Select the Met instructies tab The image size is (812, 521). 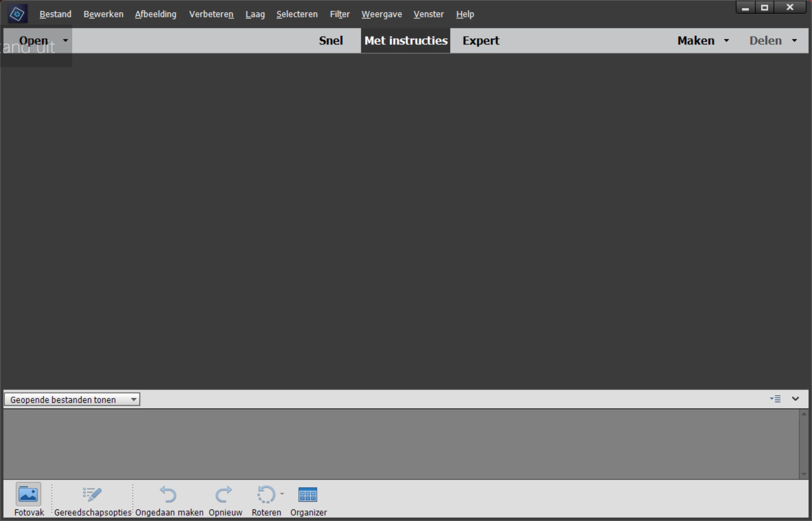pos(406,41)
